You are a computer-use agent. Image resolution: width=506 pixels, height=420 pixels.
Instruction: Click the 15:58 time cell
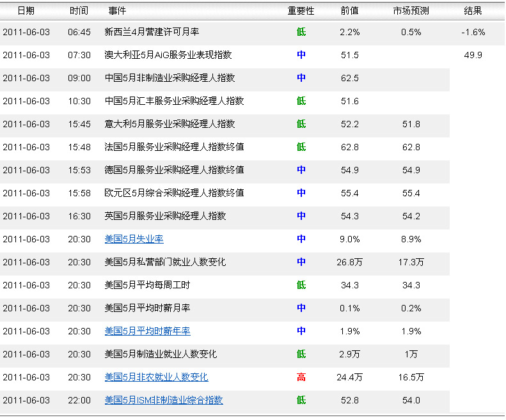79,193
